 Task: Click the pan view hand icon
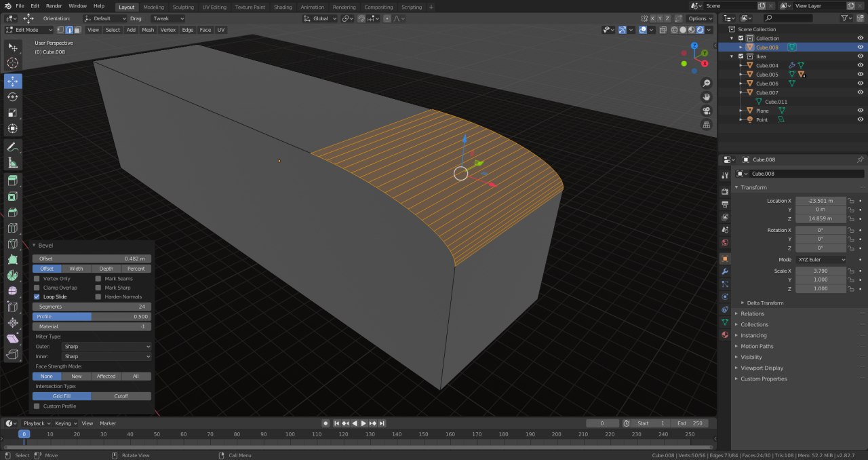707,97
